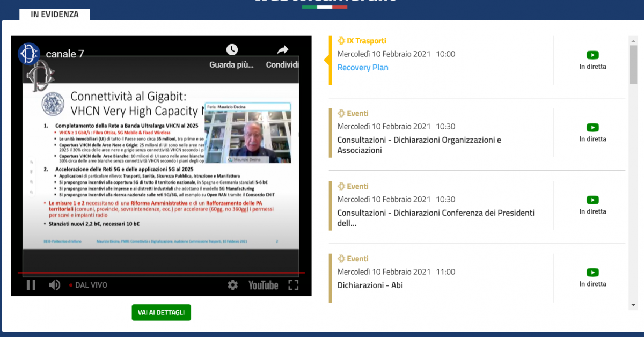Click the scrollbar down arrow of the event list
Image resolution: width=644 pixels, height=337 pixels.
coord(633,305)
